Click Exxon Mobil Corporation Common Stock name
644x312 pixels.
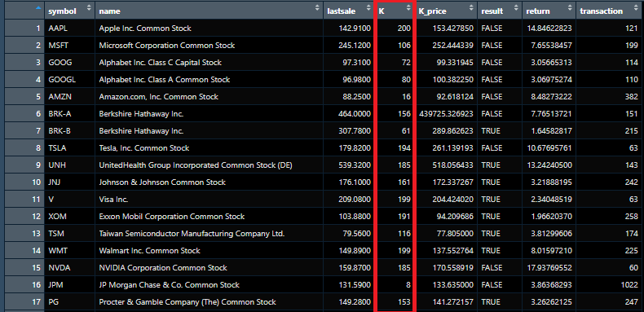tap(172, 217)
